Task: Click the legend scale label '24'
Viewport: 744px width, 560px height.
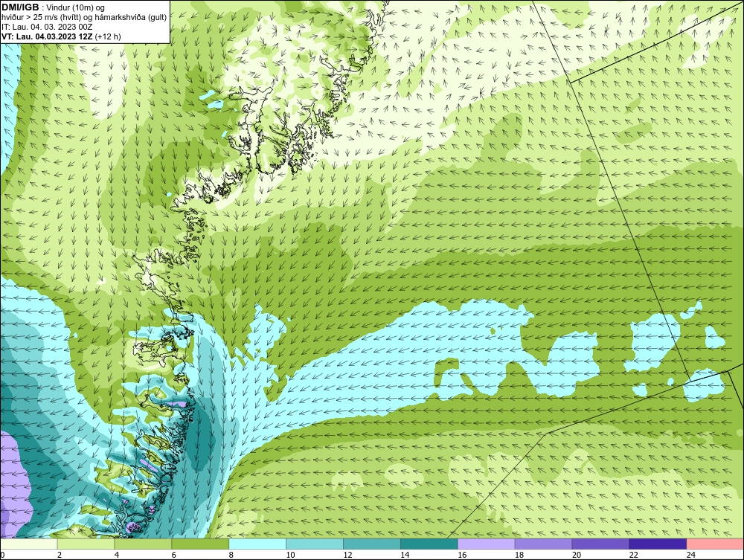Action: [691, 555]
